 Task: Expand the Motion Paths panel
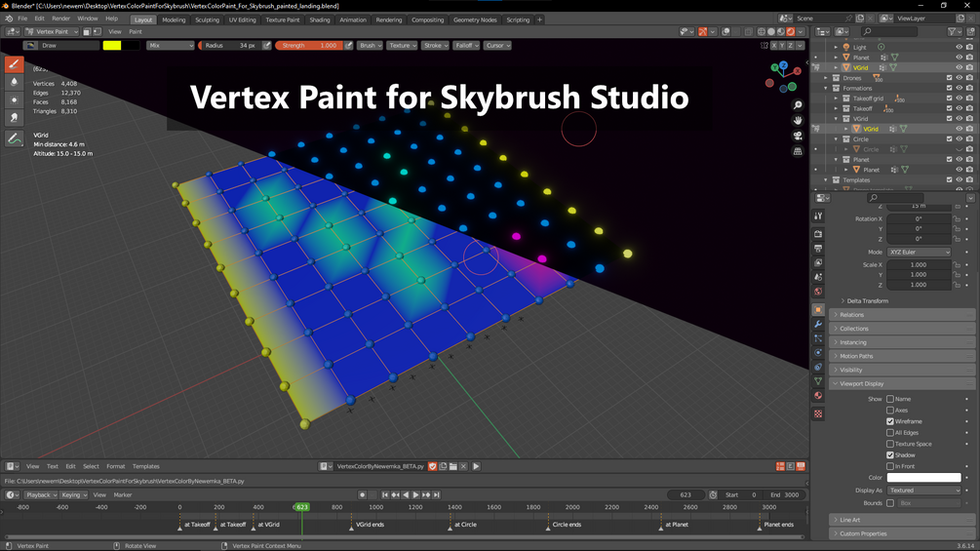(901, 356)
